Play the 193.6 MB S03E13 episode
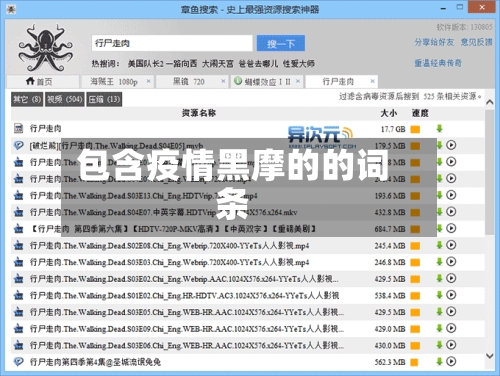Image resolution: width=500 pixels, height=376 pixels. tap(451, 195)
